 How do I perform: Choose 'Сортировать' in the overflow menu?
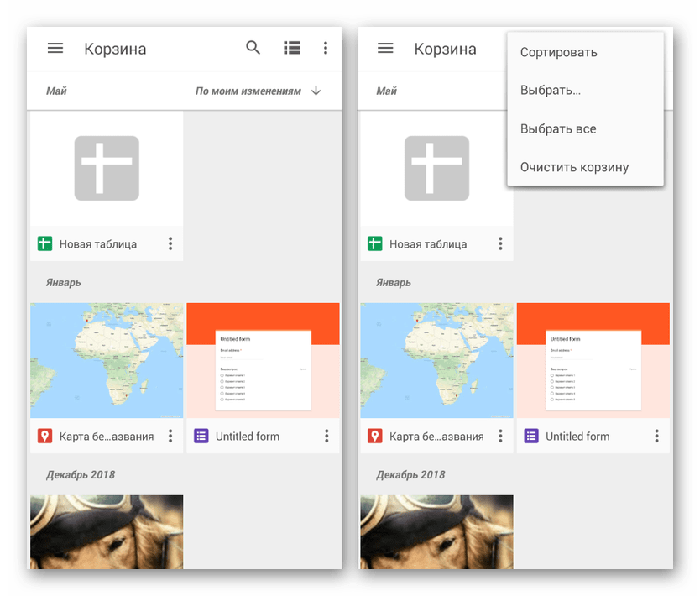point(558,52)
